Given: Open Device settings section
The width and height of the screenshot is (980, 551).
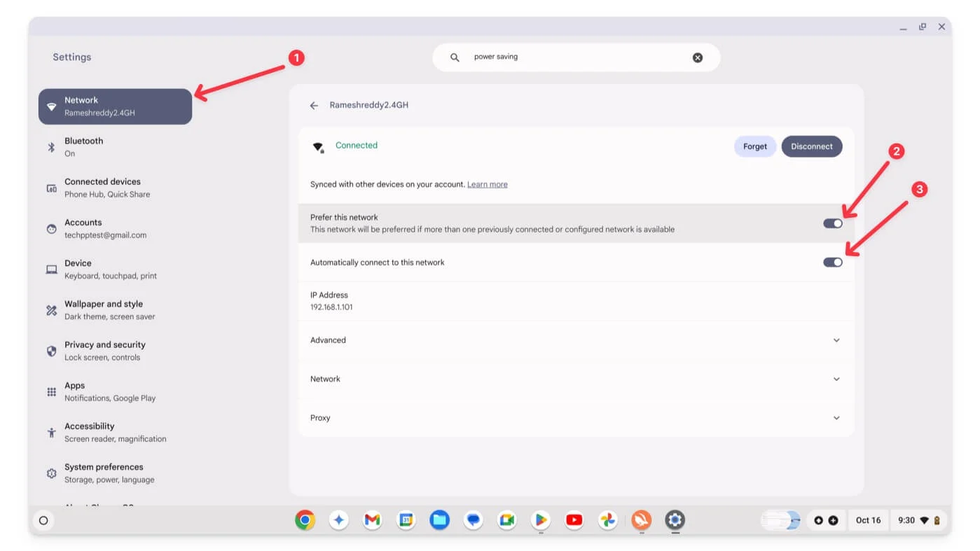Looking at the screenshot, I should pyautogui.click(x=115, y=270).
